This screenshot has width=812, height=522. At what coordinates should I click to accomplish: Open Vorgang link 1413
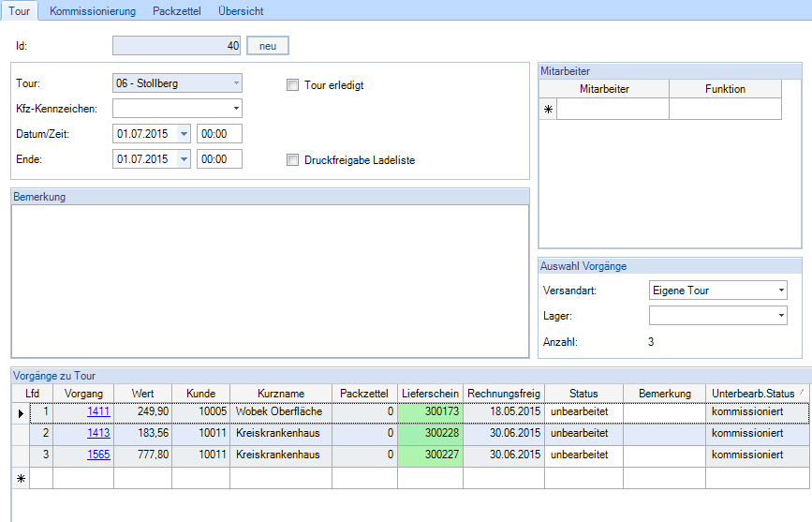click(98, 433)
